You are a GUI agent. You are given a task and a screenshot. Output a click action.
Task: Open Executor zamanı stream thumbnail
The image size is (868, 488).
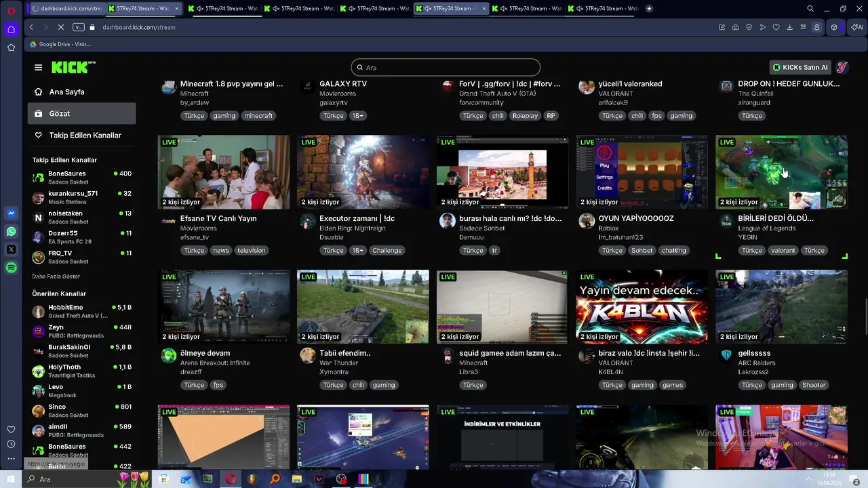tap(363, 172)
